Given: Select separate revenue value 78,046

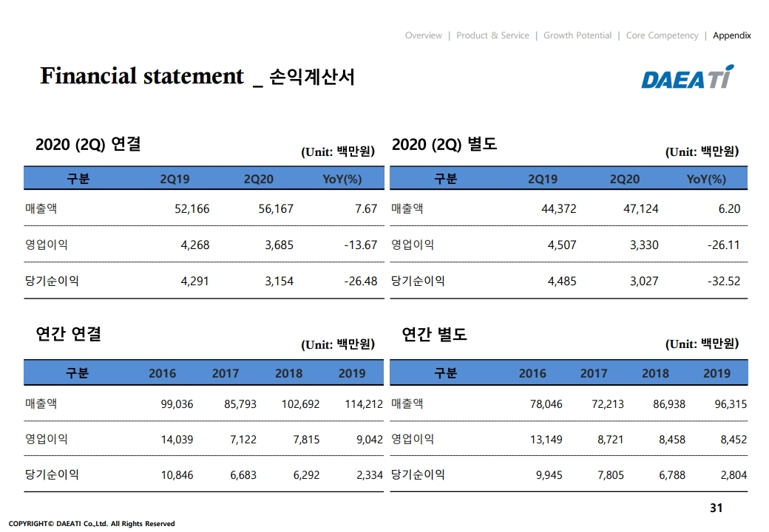Looking at the screenshot, I should (x=546, y=404).
